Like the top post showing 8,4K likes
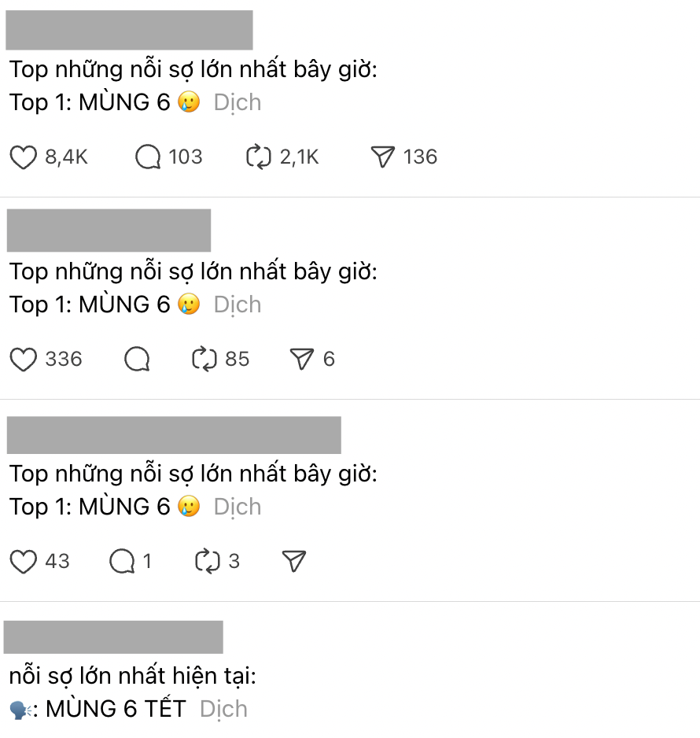Screen dimensions: 700x738 24,157
